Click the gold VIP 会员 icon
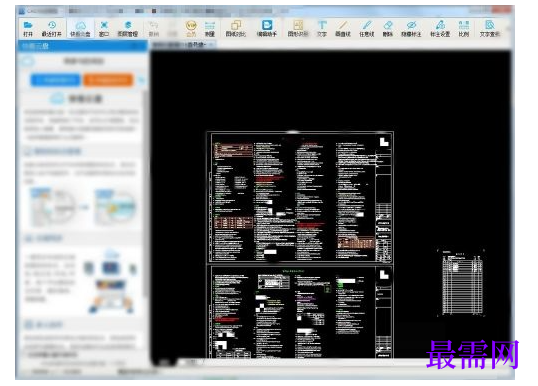 191,28
